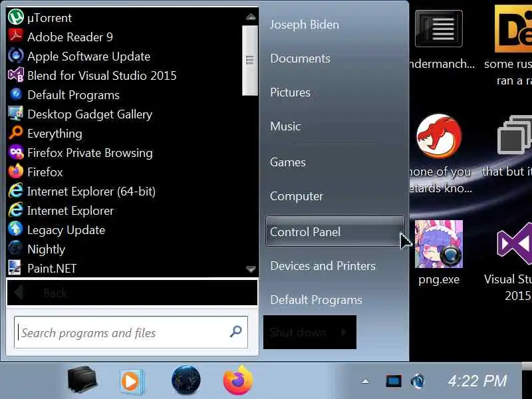Open Control Panel from the Start menu
Screen dimensions: 532x399
(x=335, y=231)
